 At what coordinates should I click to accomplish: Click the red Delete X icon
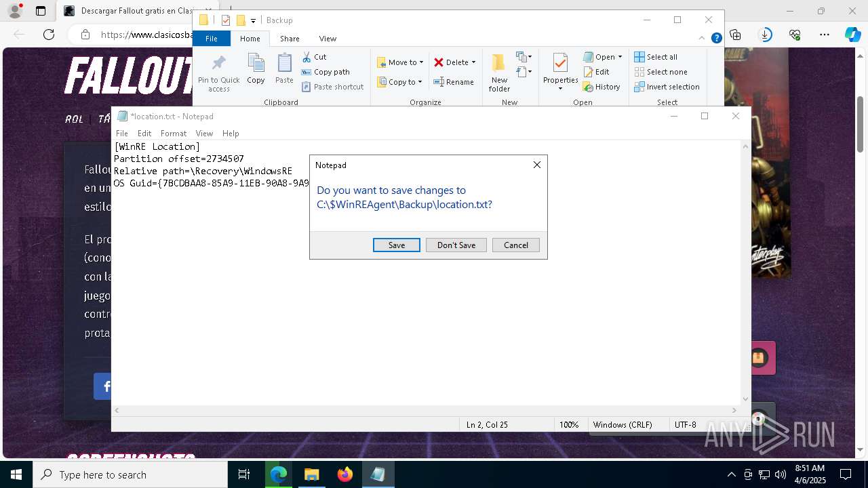coord(439,62)
